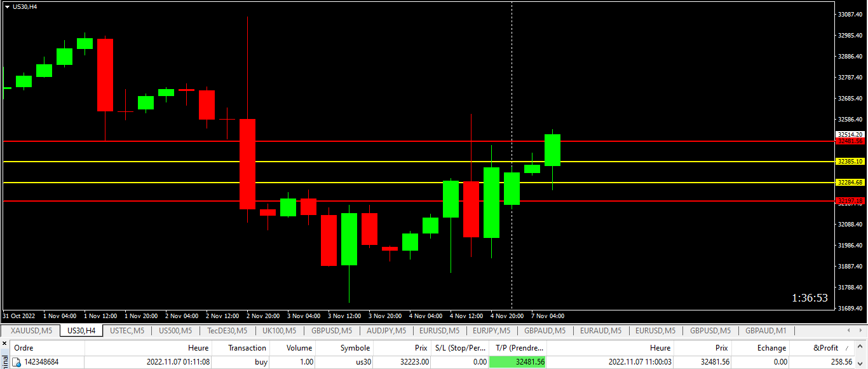The image size is (868, 369).
Task: Sort by the Heure header beside Ordre
Action: 148,348
